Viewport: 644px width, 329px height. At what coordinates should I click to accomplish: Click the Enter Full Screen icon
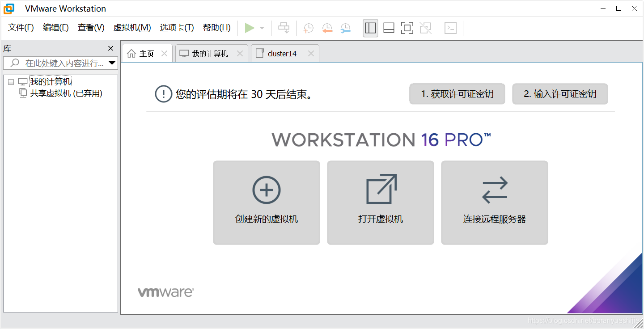click(x=407, y=28)
